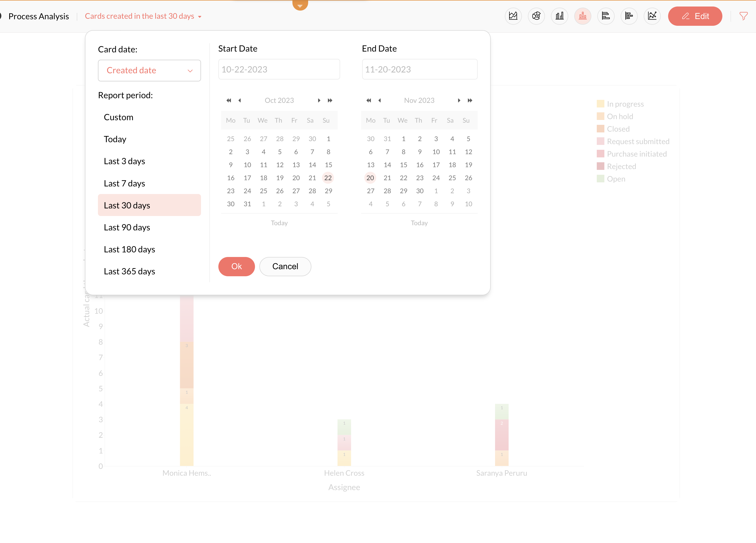
Task: Open the Created date dropdown
Action: [x=149, y=70]
